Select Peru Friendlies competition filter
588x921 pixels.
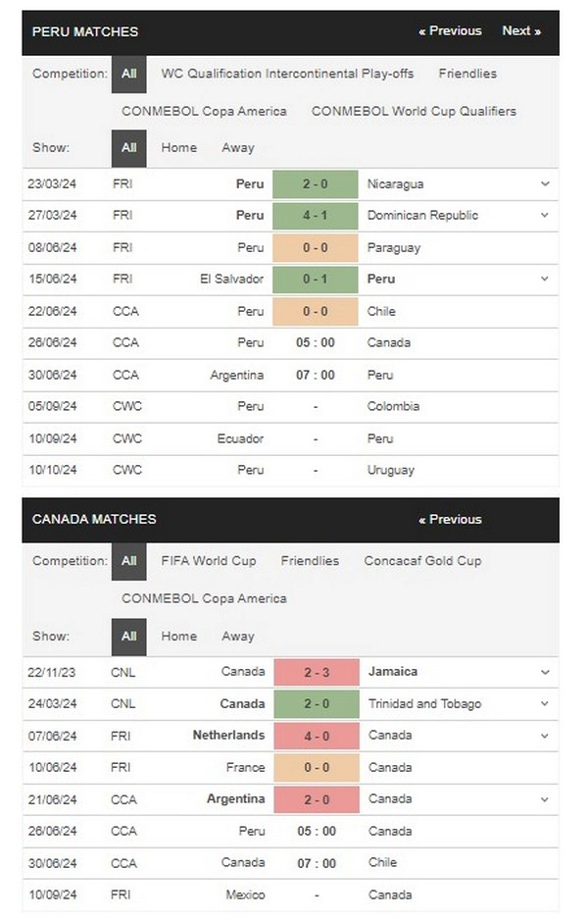[467, 74]
